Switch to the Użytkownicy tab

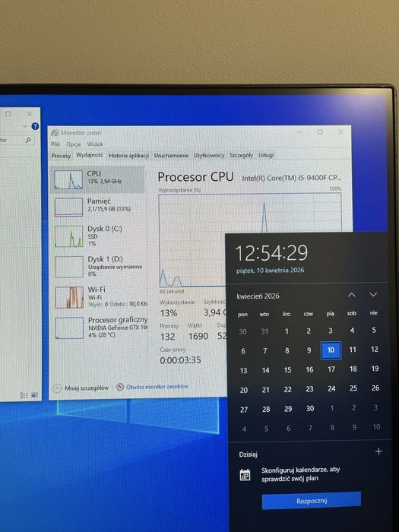(209, 155)
